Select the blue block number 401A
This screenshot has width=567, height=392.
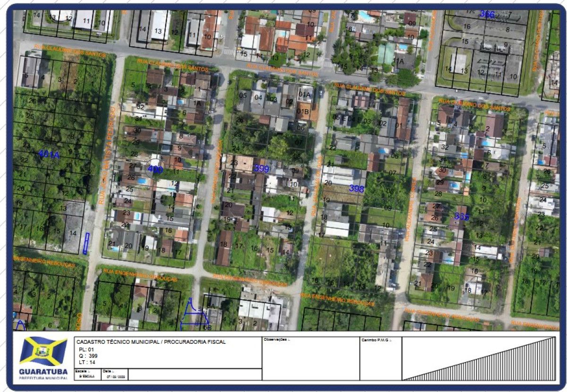49,154
